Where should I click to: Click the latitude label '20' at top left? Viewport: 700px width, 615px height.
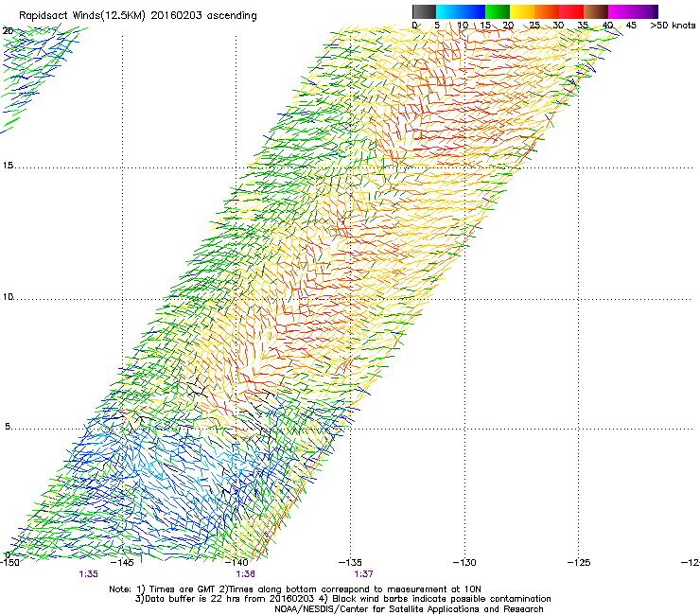[8, 31]
